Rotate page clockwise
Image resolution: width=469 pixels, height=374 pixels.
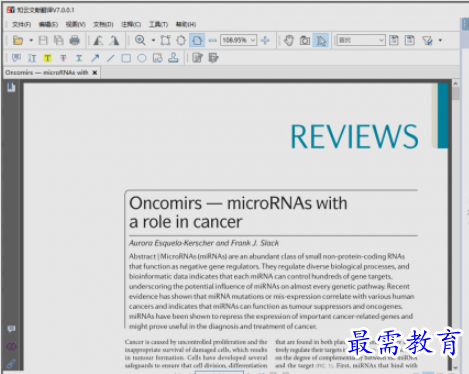pyautogui.click(x=114, y=40)
